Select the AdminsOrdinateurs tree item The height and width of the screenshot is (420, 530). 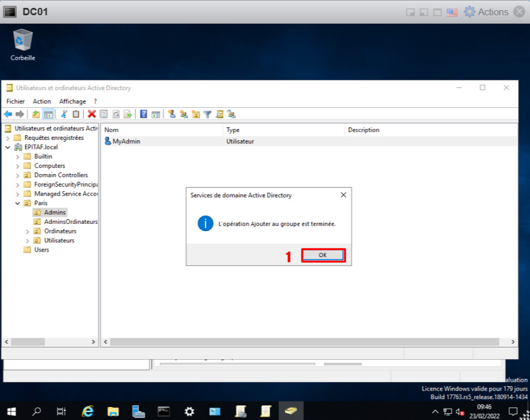(x=70, y=222)
